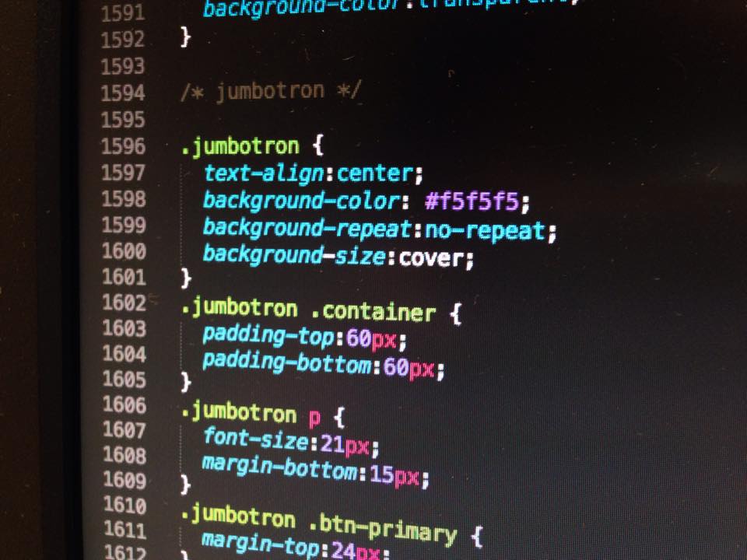Click line number 1606 in the gutter

coord(123,405)
